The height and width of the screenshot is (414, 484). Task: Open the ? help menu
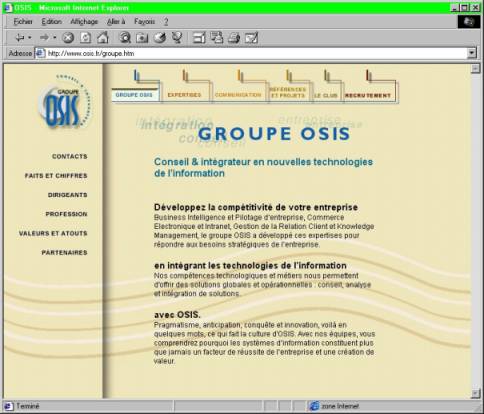click(166, 22)
